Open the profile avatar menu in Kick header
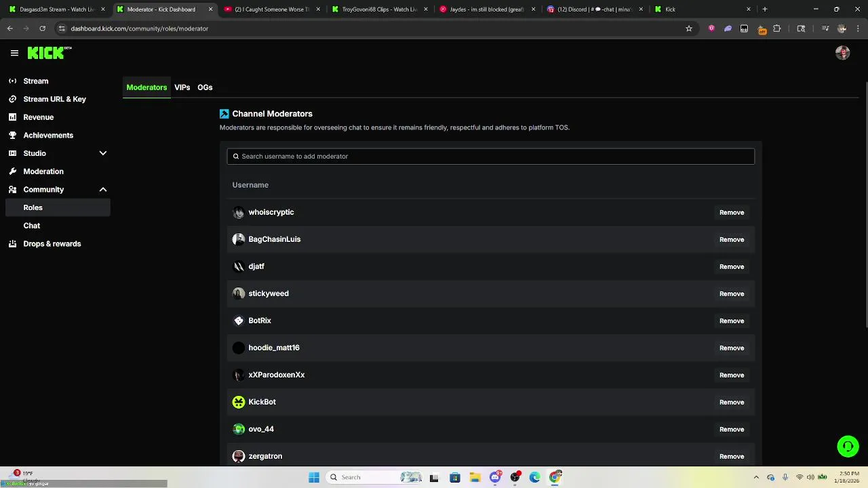Screen dimensions: 868x488 coord(843,53)
